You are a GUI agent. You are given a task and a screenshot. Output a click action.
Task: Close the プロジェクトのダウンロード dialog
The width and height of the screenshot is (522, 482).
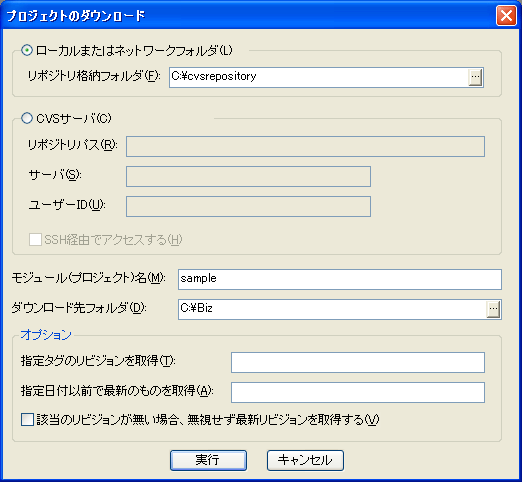(506, 15)
